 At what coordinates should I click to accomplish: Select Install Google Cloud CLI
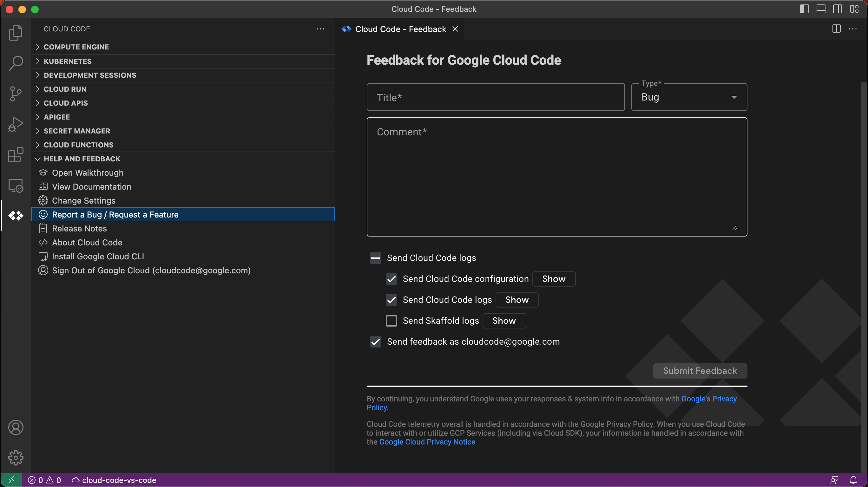point(183,256)
